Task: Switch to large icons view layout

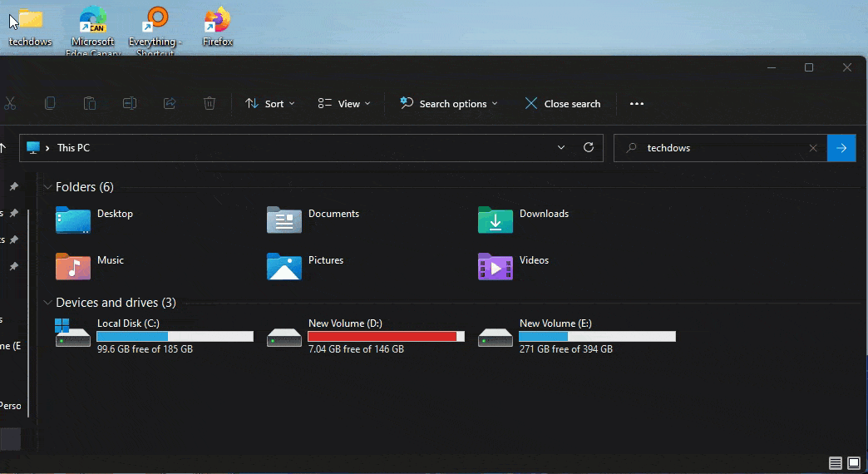Action: tap(854, 463)
